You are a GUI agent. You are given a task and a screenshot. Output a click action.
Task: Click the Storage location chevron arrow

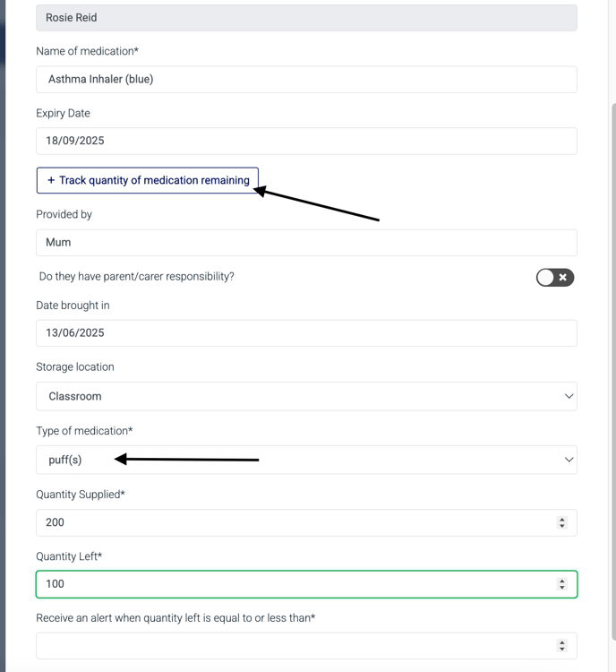point(569,396)
